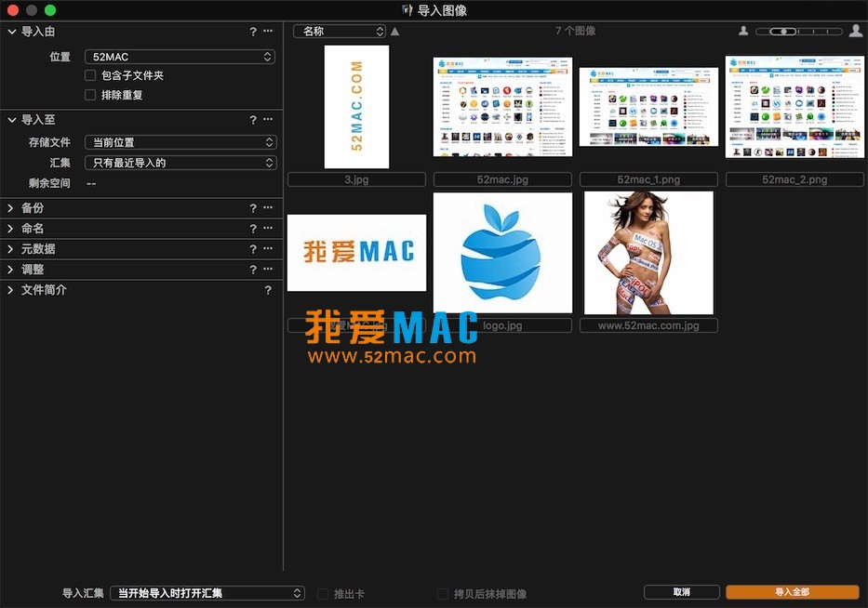Image resolution: width=868 pixels, height=608 pixels.
Task: Expand the 文件简介 section
Action: tap(10, 290)
